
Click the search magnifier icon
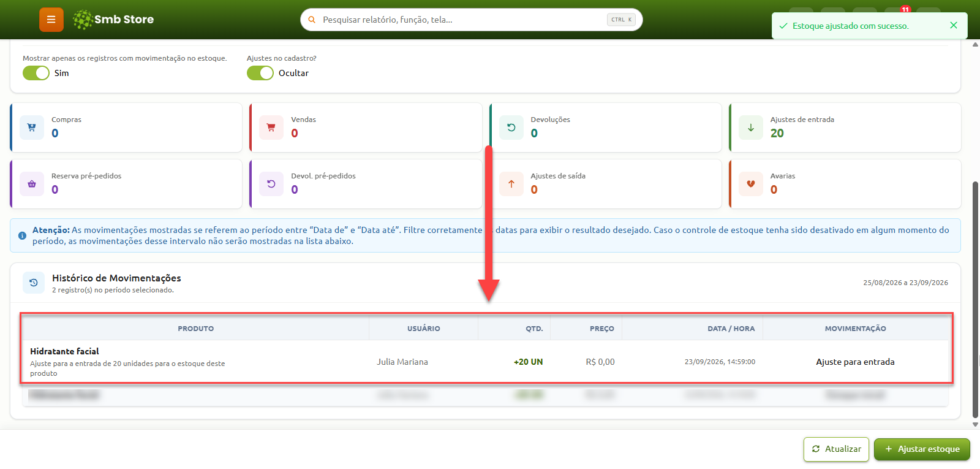tap(312, 20)
